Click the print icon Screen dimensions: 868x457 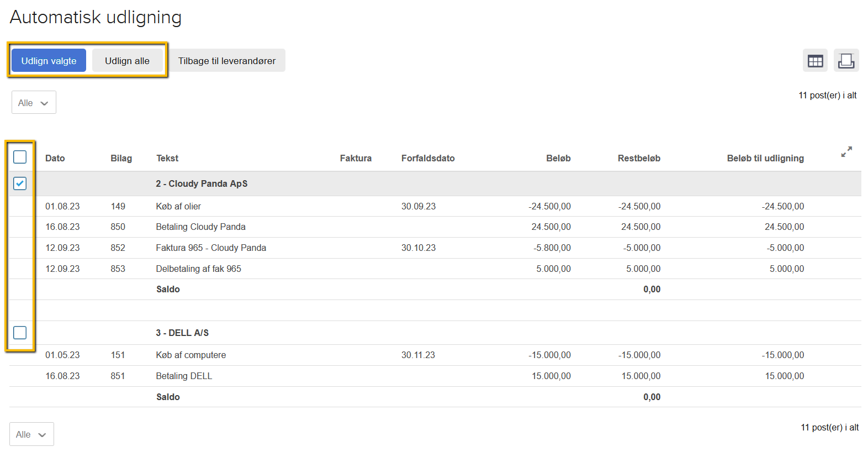tap(846, 61)
